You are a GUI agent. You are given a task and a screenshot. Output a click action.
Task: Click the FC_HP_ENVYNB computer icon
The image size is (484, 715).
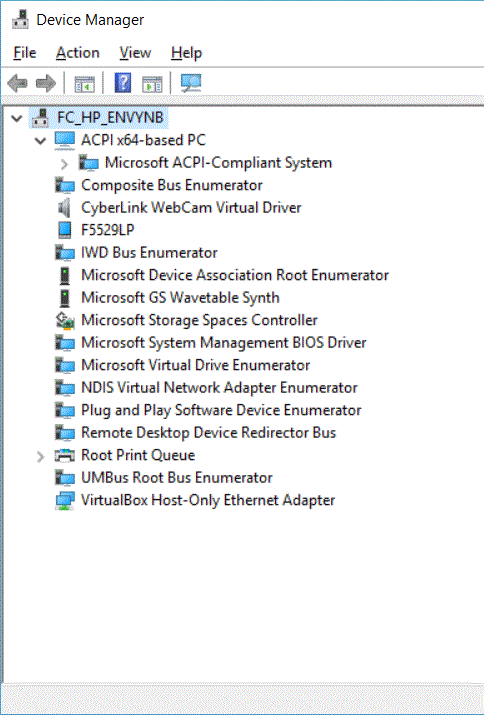(x=40, y=118)
